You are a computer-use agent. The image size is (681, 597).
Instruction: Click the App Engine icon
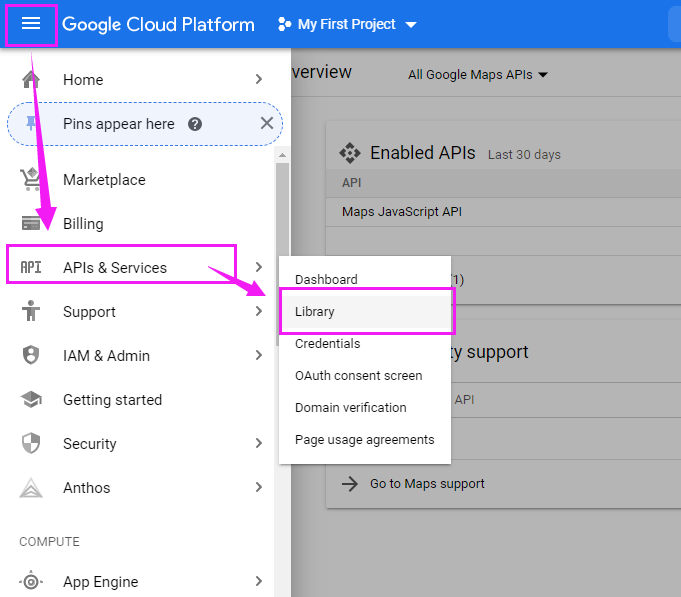click(x=31, y=581)
